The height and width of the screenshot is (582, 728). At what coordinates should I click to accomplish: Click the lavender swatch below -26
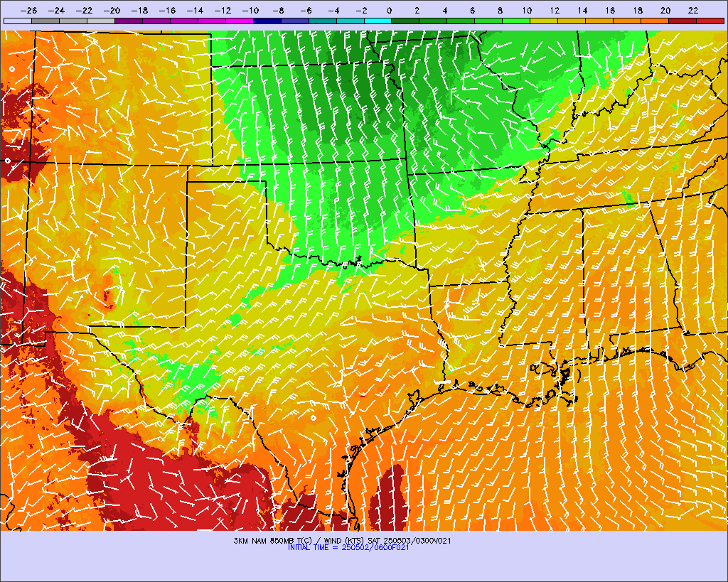pos(18,21)
